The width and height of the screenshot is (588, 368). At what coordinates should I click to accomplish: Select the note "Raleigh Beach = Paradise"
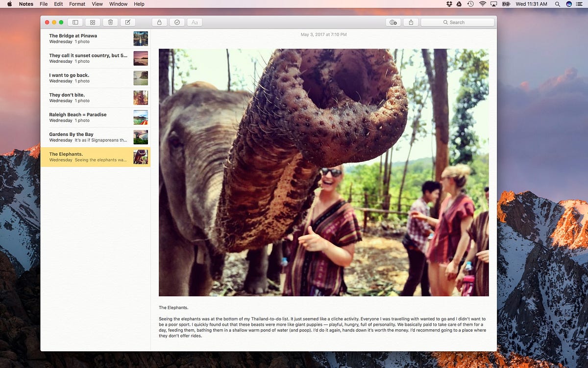click(x=96, y=117)
